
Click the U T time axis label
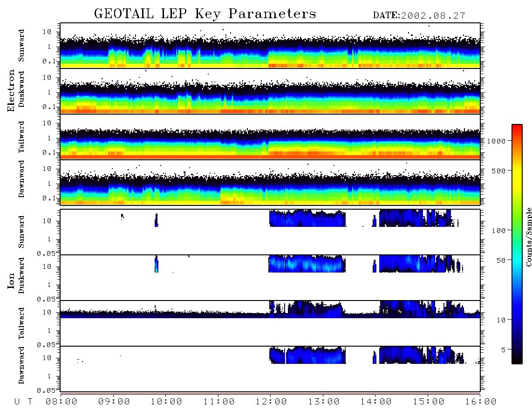pyautogui.click(x=23, y=402)
